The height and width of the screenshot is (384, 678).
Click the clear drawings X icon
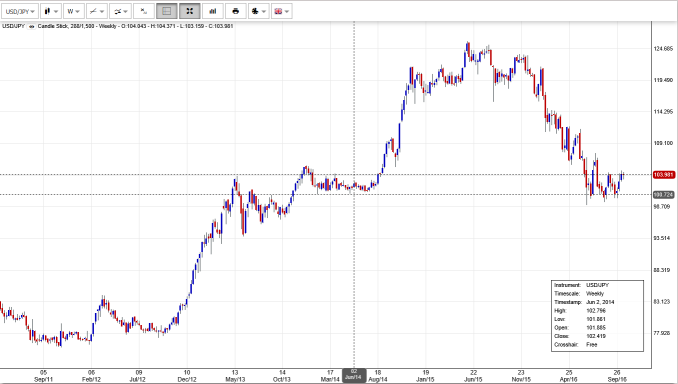pyautogui.click(x=144, y=11)
